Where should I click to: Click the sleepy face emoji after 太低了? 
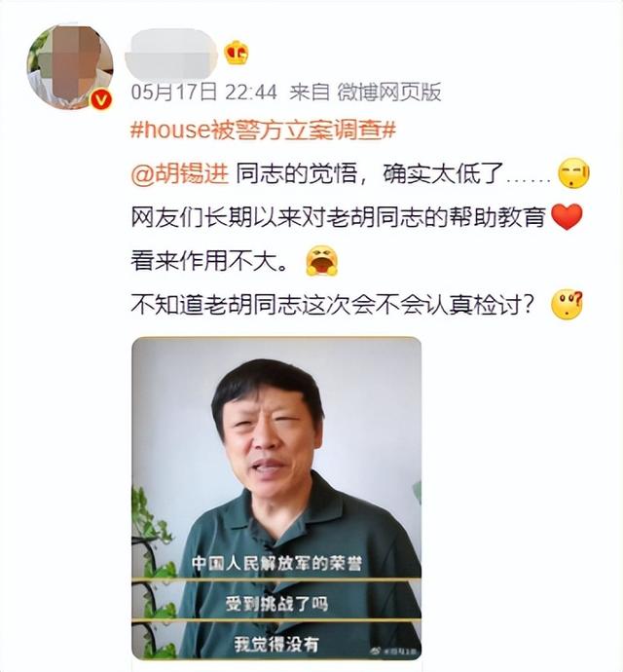pyautogui.click(x=573, y=173)
